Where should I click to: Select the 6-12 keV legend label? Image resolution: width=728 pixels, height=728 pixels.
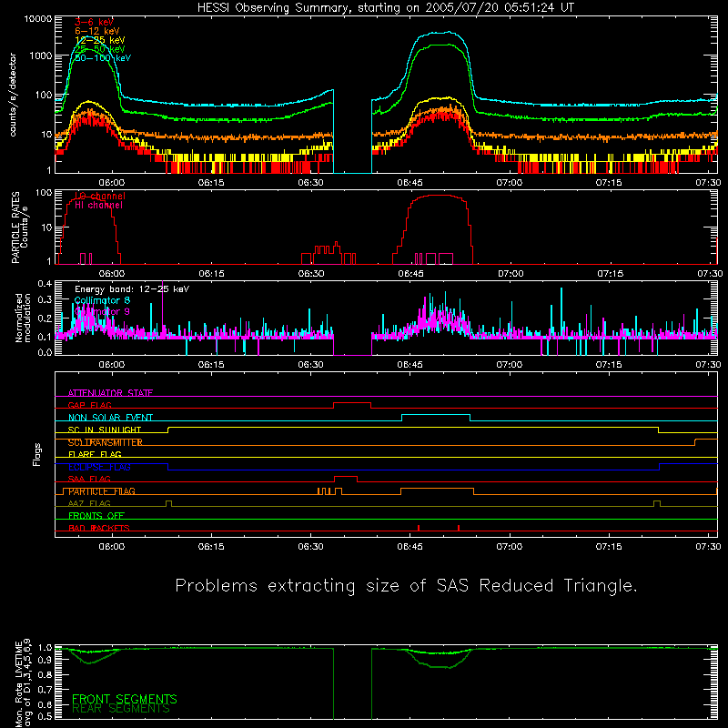97,31
